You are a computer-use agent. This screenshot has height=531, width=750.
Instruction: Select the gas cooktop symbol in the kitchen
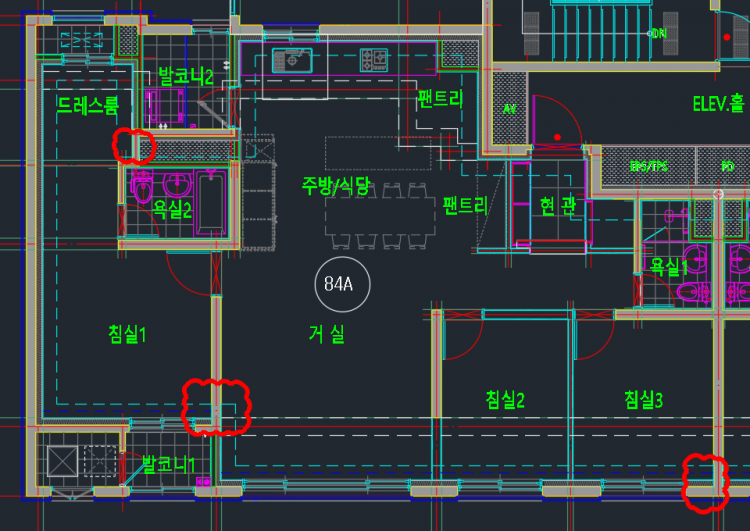(373, 58)
